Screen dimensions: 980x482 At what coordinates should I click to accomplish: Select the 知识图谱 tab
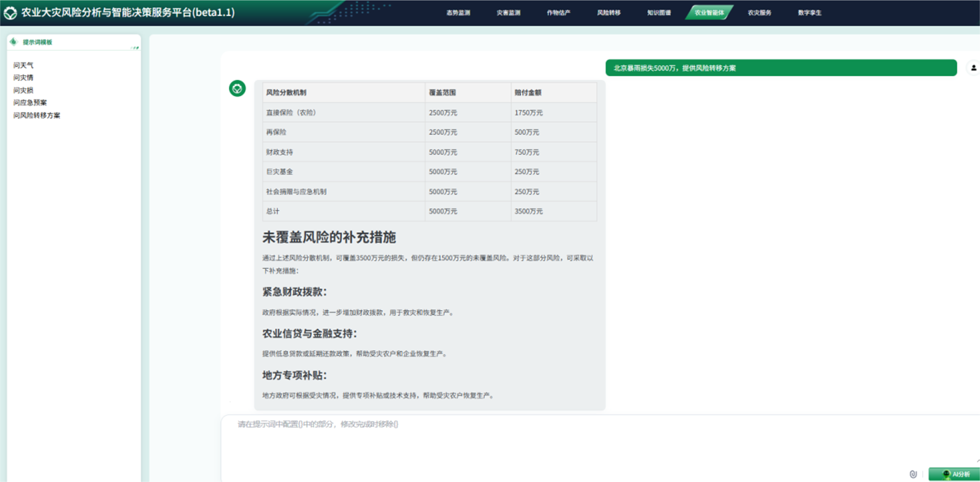(x=659, y=13)
